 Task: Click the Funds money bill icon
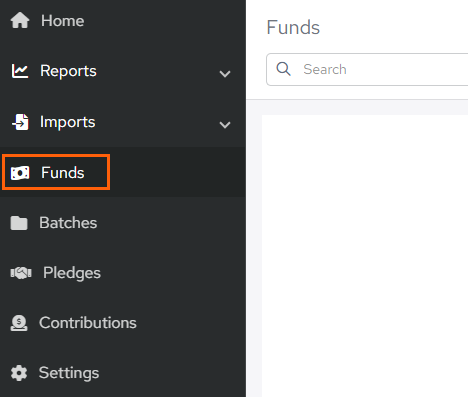20,173
